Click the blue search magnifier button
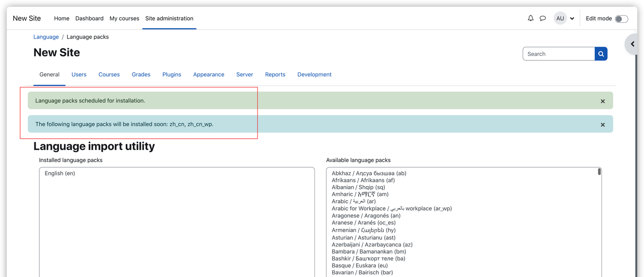 (x=601, y=54)
